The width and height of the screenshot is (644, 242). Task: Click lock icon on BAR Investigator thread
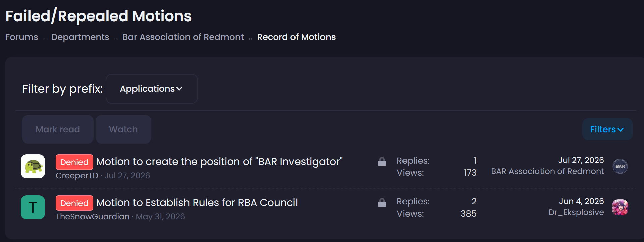tap(382, 162)
